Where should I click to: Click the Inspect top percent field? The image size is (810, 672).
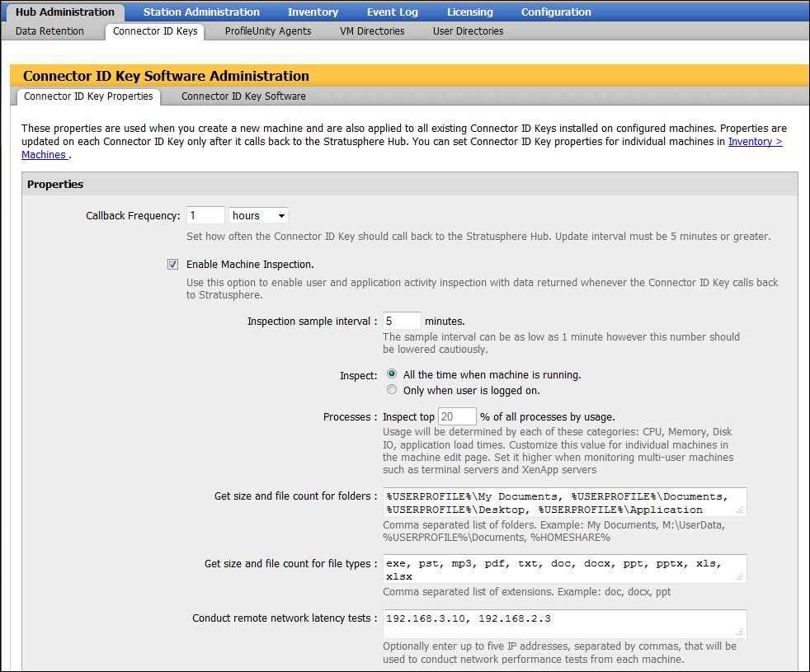[457, 417]
